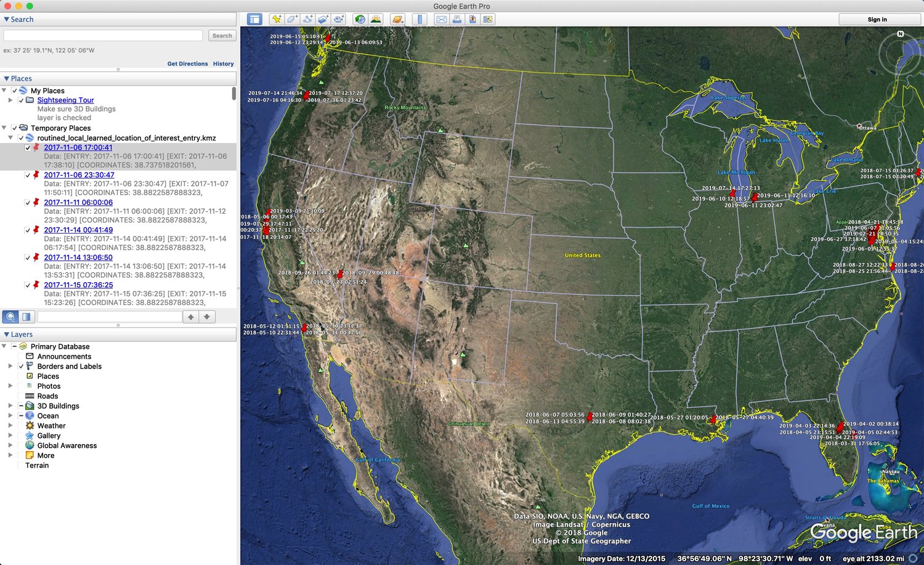Click the Sign in button
This screenshot has height=565, width=924.
click(x=877, y=20)
